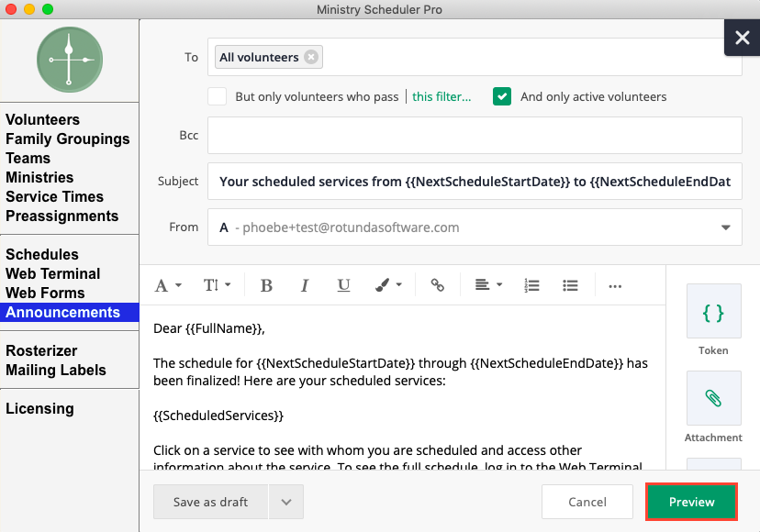
Task: Uncheck 'And only active volunteers'
Action: (x=502, y=96)
